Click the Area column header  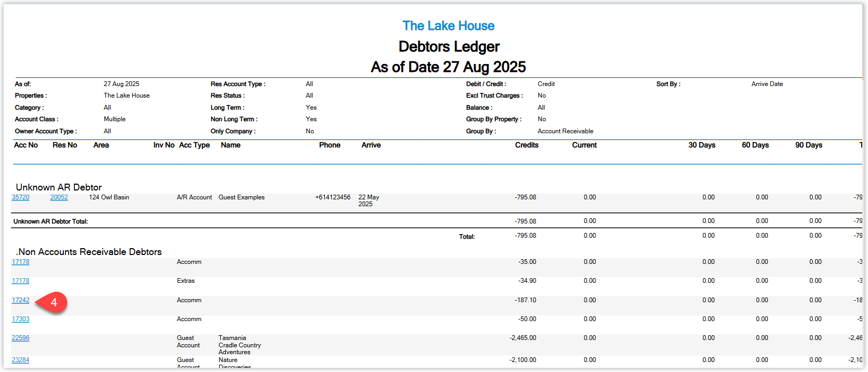[101, 145]
